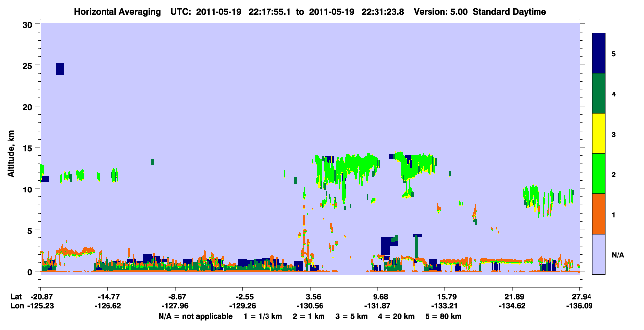Click the bright green colorbar segment labeled 2
The width and height of the screenshot is (644, 330).
(x=599, y=174)
